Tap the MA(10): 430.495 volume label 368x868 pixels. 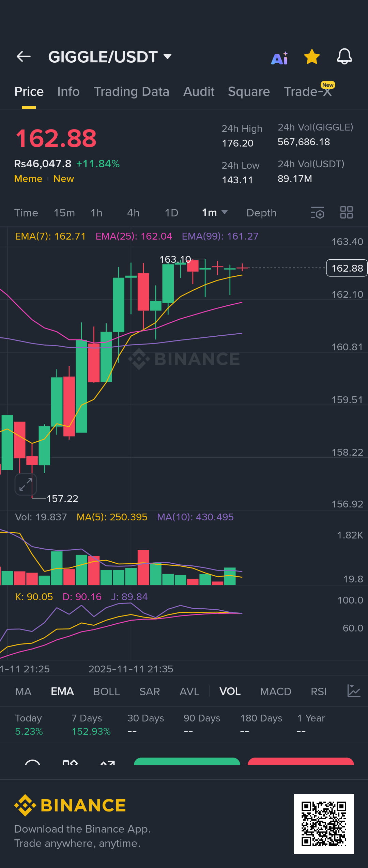click(x=195, y=517)
